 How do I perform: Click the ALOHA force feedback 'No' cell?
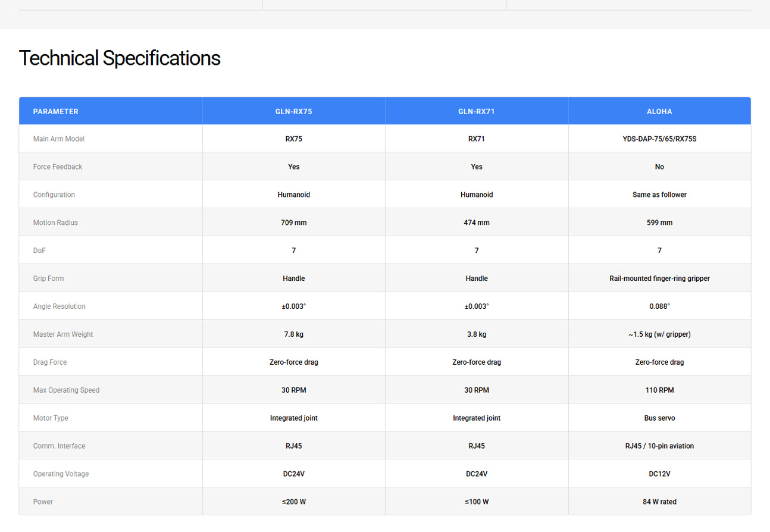coord(659,167)
